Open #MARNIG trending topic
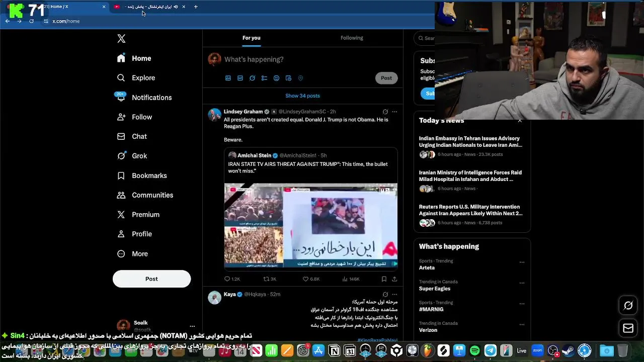644x362 pixels. (431, 310)
